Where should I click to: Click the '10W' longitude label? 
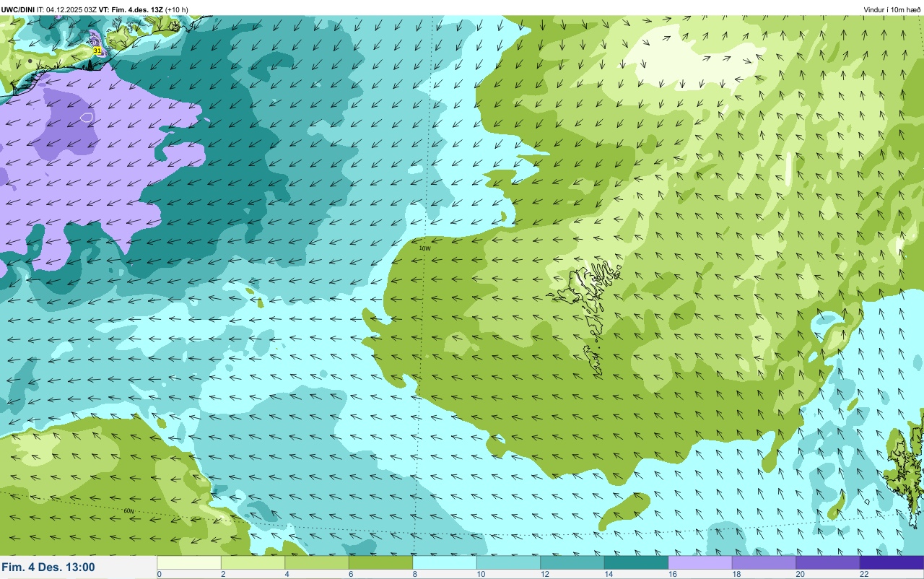(424, 248)
